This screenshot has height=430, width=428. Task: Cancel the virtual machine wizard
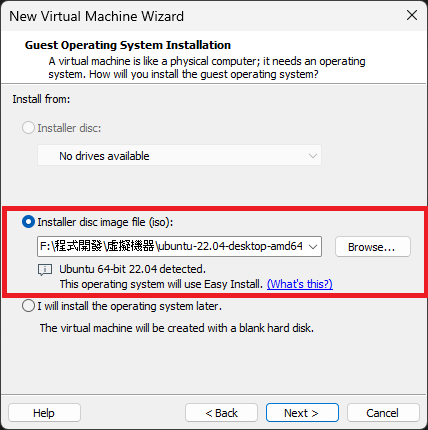383,413
